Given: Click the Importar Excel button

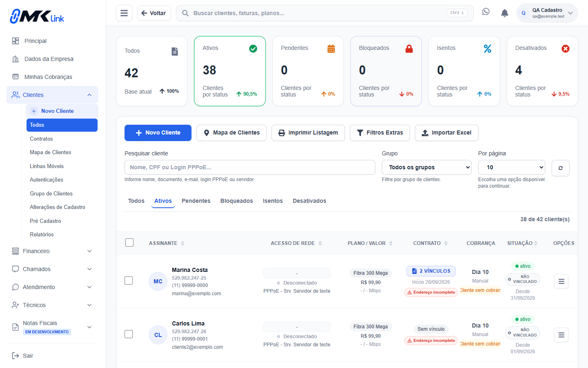Looking at the screenshot, I should click(x=447, y=133).
